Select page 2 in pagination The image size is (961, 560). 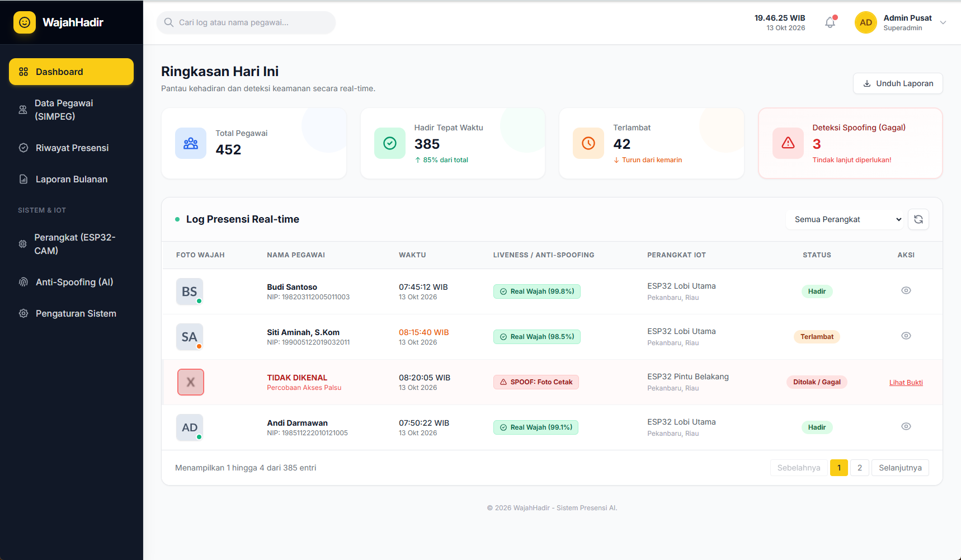pos(860,468)
